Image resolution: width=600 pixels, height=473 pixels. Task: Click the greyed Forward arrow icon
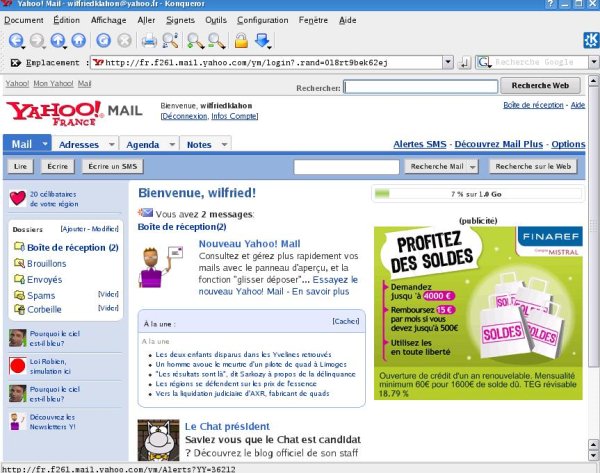(37, 40)
